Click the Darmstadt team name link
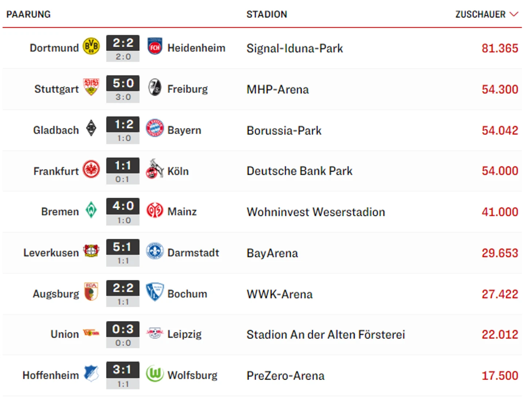The image size is (532, 400). coord(193,253)
